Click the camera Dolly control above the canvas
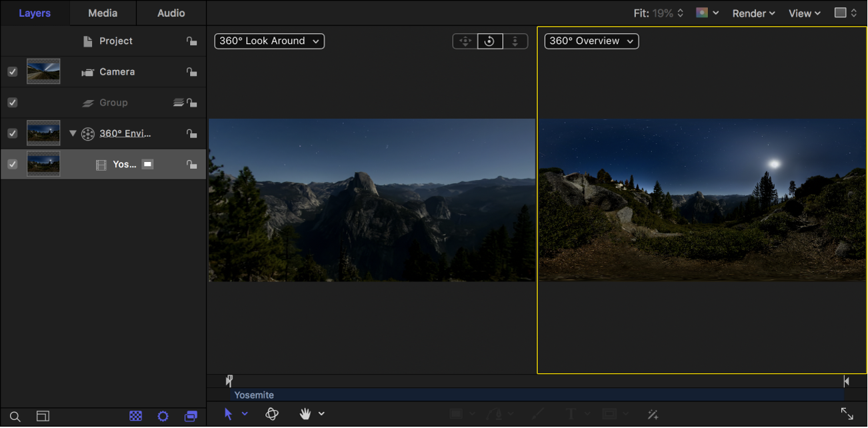This screenshot has height=428, width=868. [515, 41]
